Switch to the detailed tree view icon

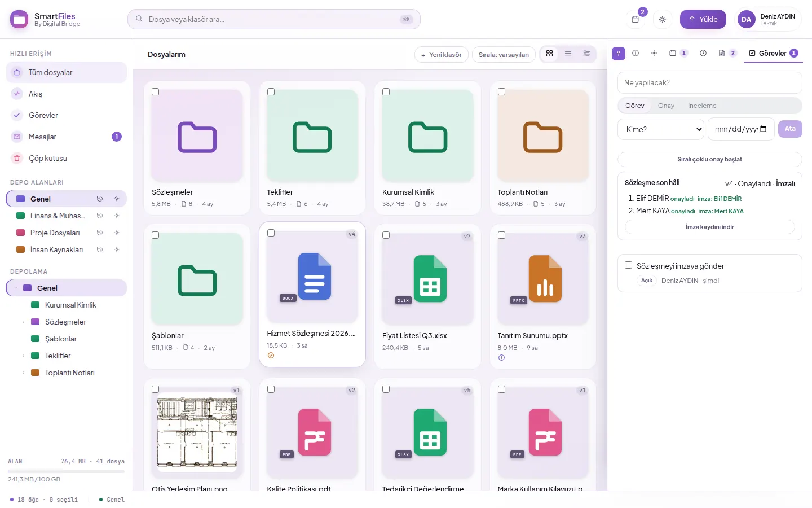point(586,54)
